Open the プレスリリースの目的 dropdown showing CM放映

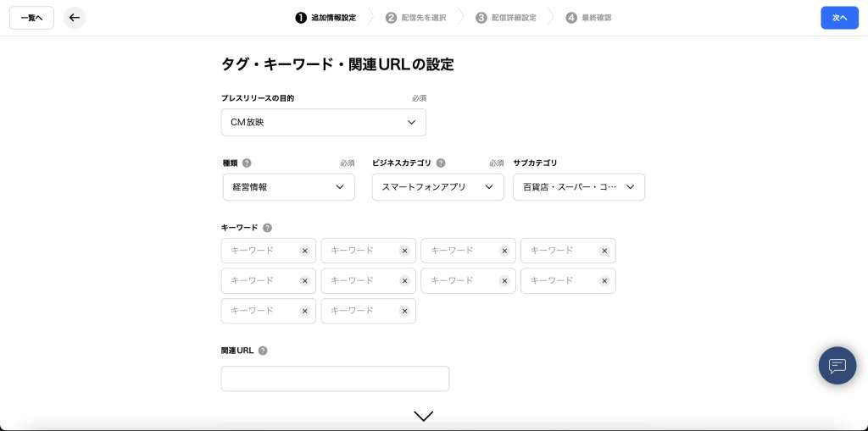[323, 123]
